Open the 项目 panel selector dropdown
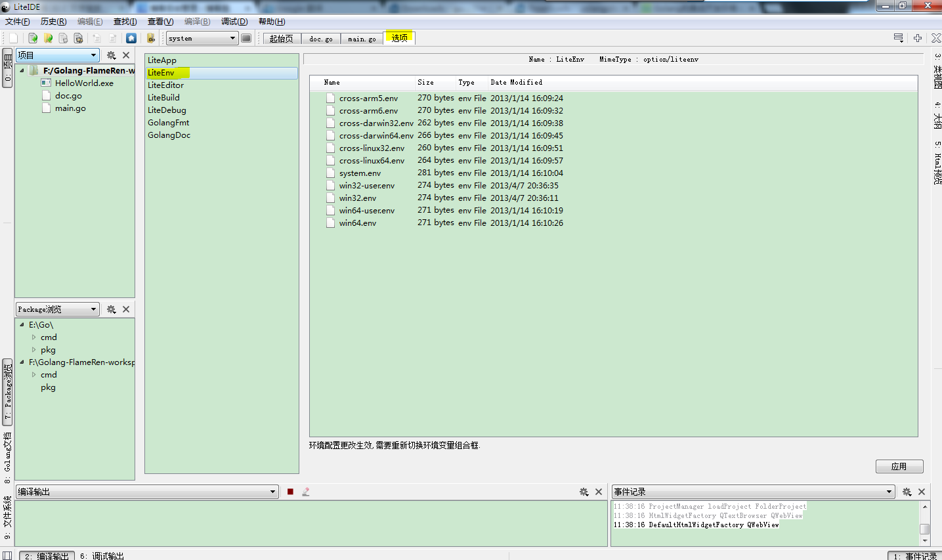 [x=58, y=55]
